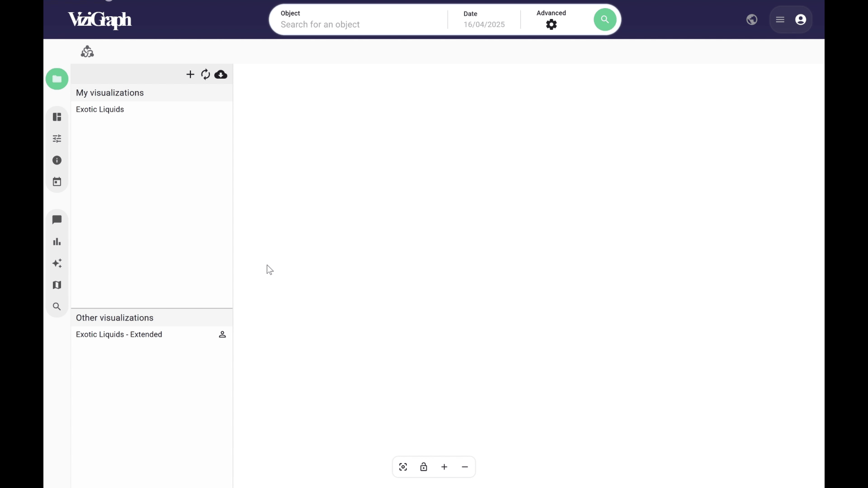The height and width of the screenshot is (488, 868).
Task: Open Advanced search settings gear
Action: (552, 24)
